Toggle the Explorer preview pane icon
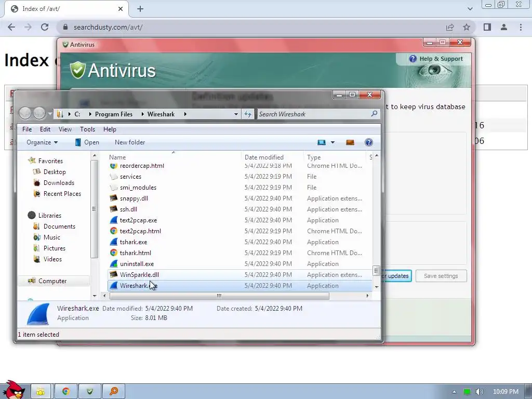 [350, 142]
